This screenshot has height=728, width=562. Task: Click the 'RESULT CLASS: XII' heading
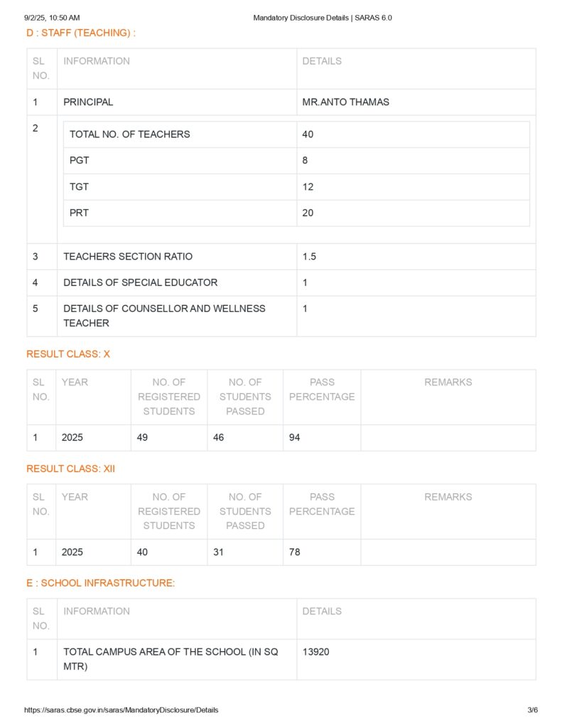click(x=70, y=469)
